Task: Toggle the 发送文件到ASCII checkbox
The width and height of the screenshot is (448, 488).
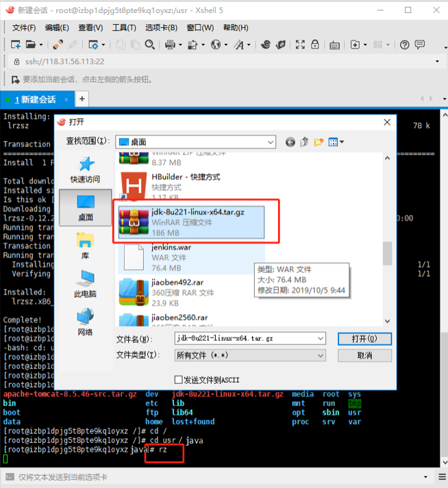Action: 179,380
